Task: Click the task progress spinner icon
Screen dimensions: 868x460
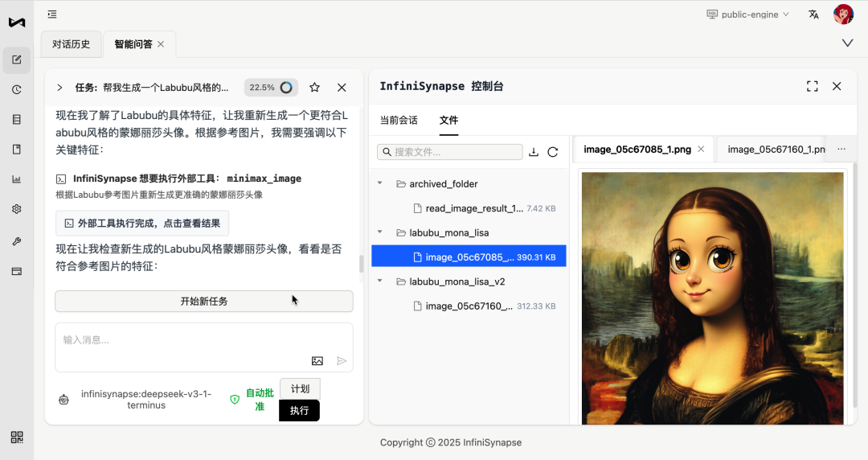Action: (286, 88)
